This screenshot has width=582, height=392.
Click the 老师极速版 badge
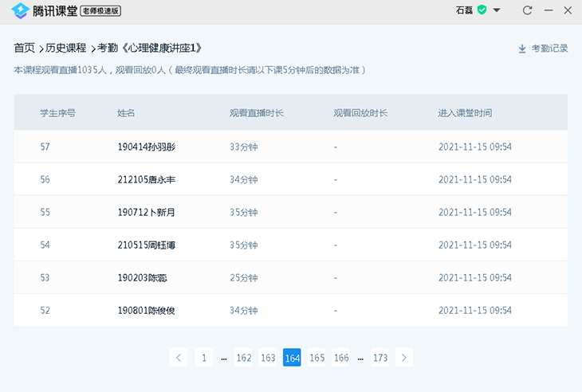(x=100, y=10)
